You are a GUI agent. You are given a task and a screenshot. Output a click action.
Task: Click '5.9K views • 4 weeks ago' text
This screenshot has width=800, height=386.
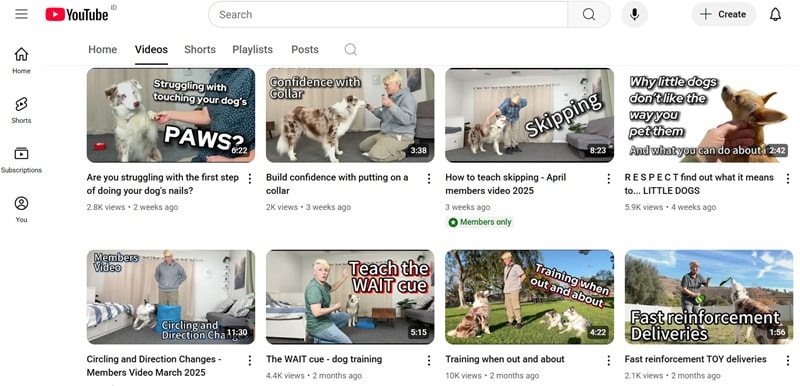670,207
